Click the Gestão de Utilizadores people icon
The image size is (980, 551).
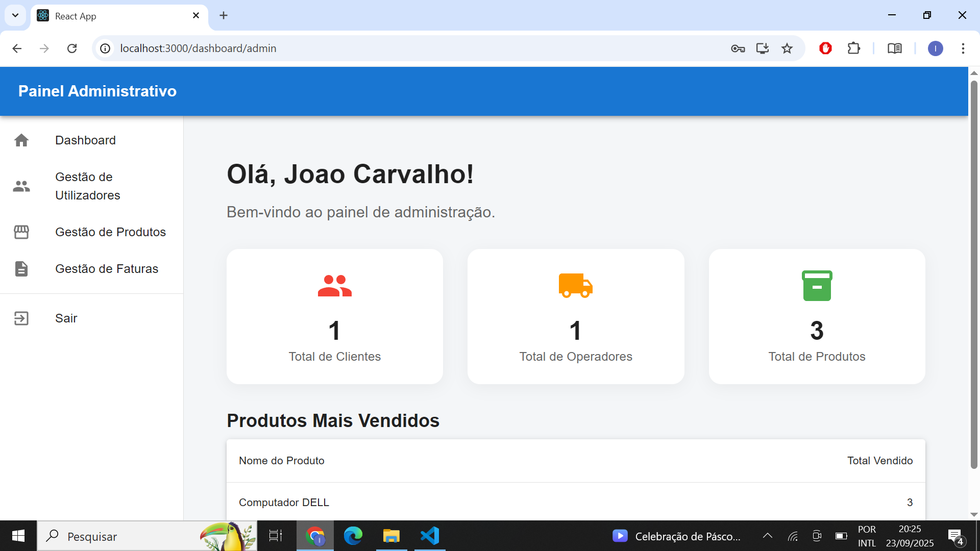[x=21, y=186]
